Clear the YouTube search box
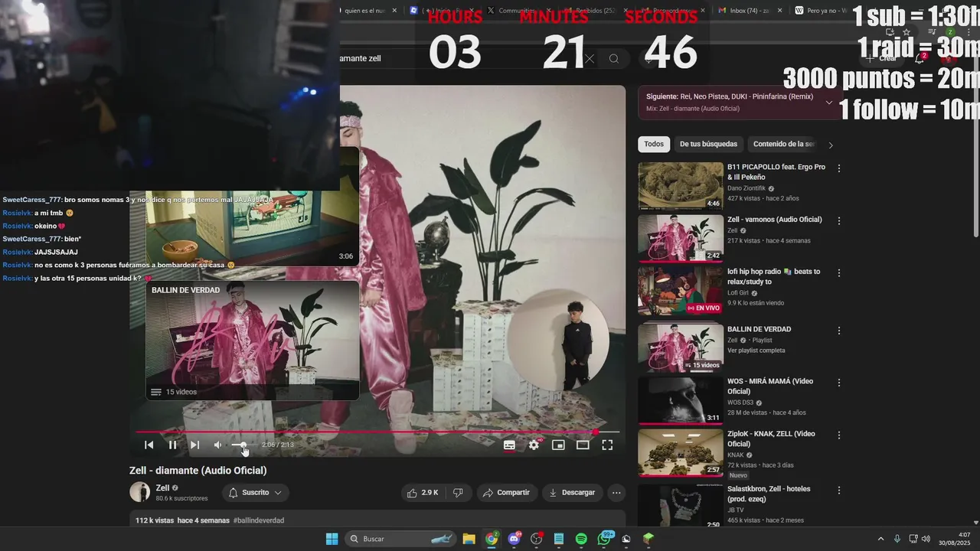This screenshot has height=551, width=980. (590, 59)
